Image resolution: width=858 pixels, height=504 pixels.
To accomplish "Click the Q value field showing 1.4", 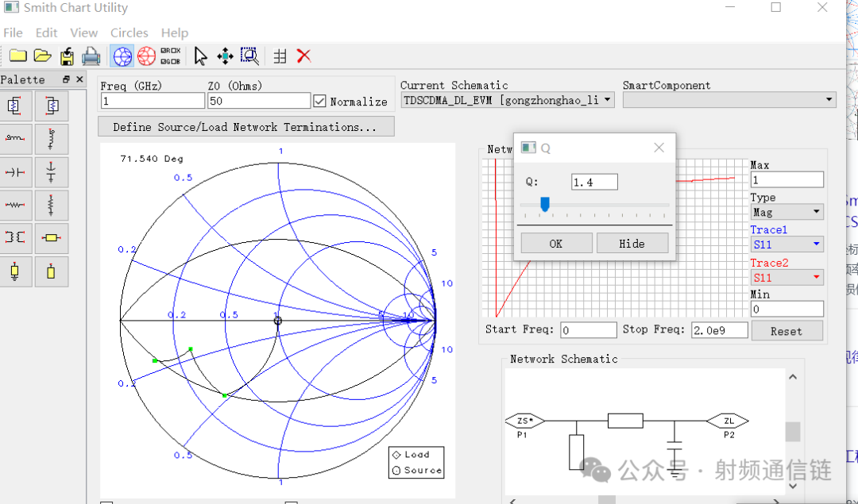I will (x=594, y=182).
